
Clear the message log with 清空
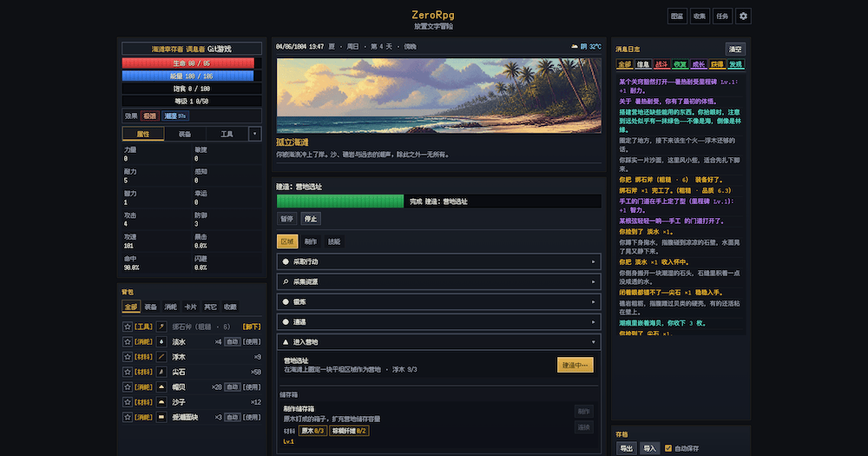pos(735,50)
